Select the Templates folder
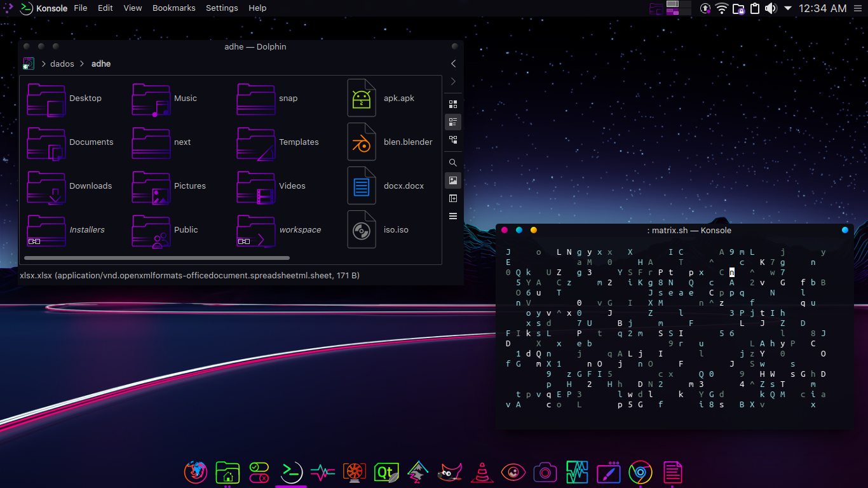 pyautogui.click(x=278, y=142)
